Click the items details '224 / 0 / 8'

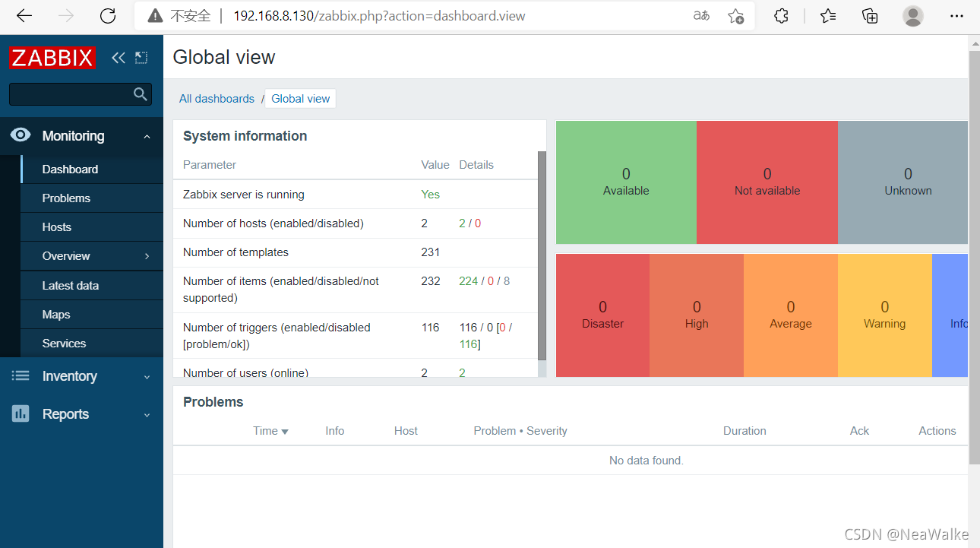(485, 281)
